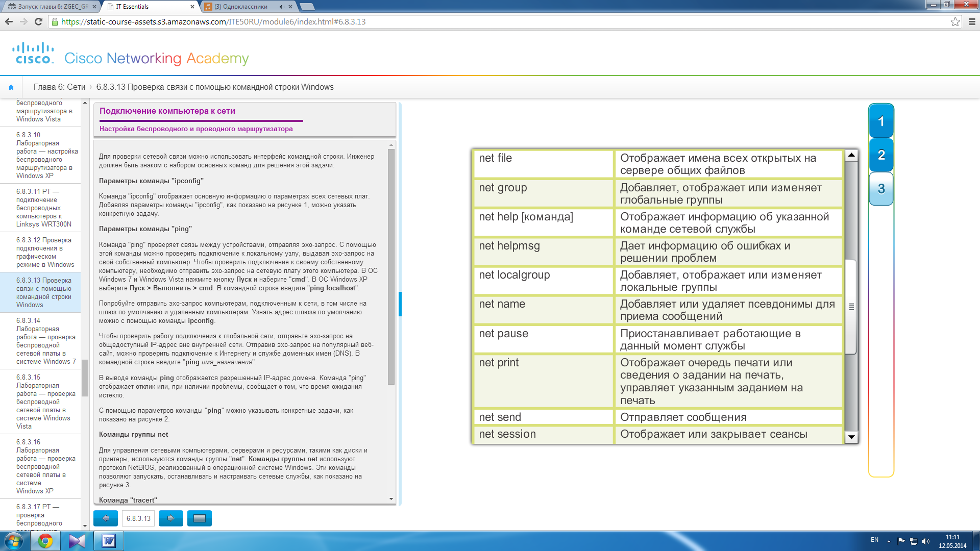Viewport: 980px width, 551px height.
Task: Click the net commands table scroll up arrow
Action: tap(851, 155)
